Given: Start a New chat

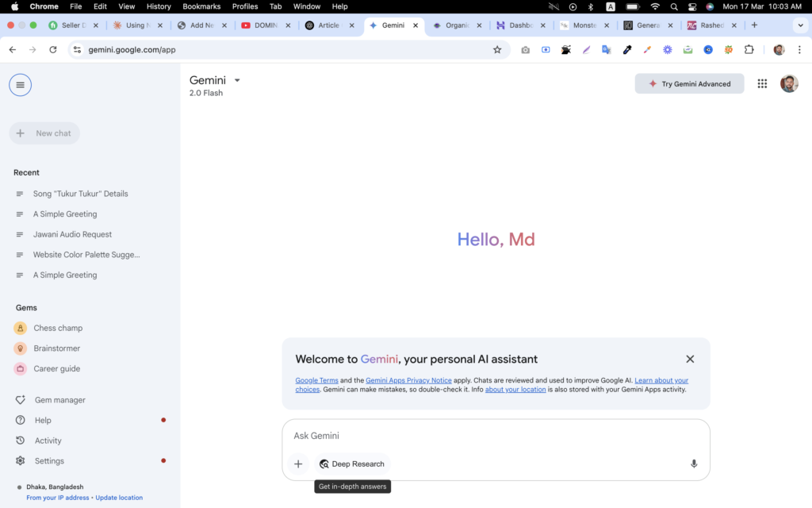Looking at the screenshot, I should click(44, 133).
